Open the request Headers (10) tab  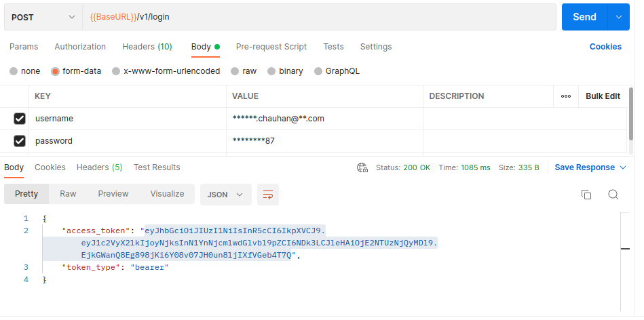[147, 47]
